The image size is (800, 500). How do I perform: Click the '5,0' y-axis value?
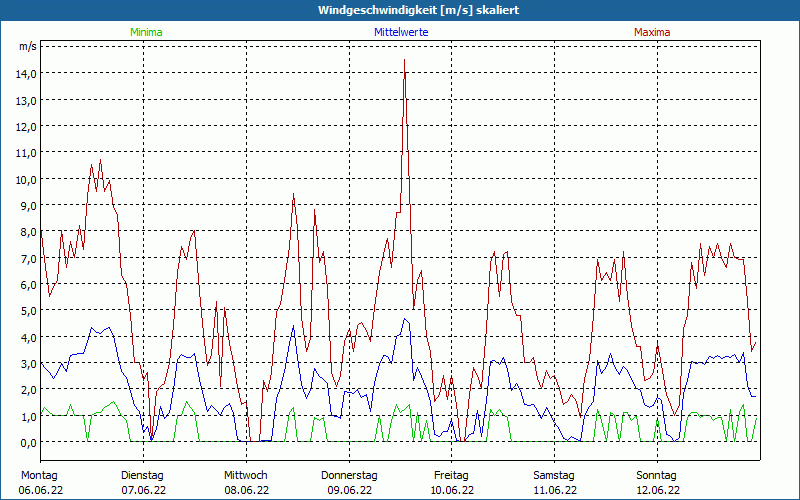28,311
